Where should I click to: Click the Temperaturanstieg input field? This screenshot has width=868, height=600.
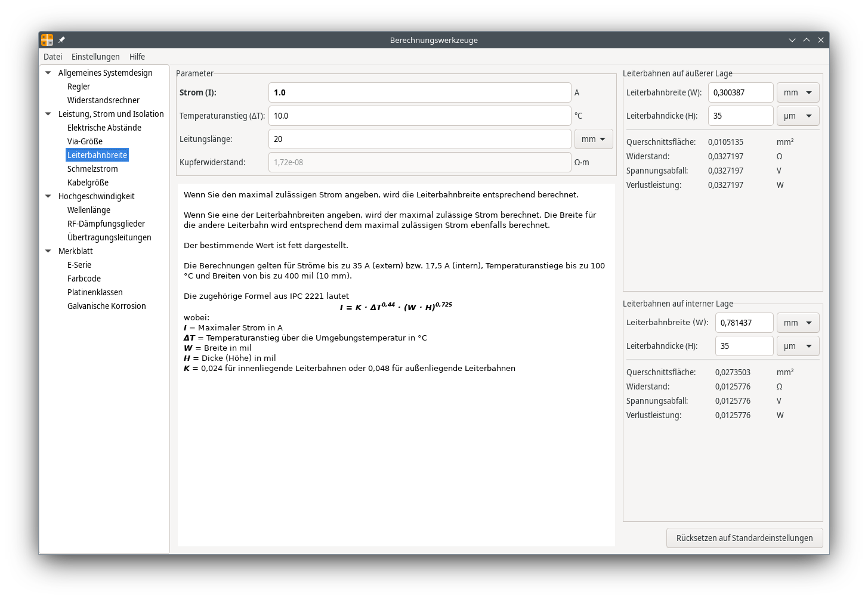point(419,116)
